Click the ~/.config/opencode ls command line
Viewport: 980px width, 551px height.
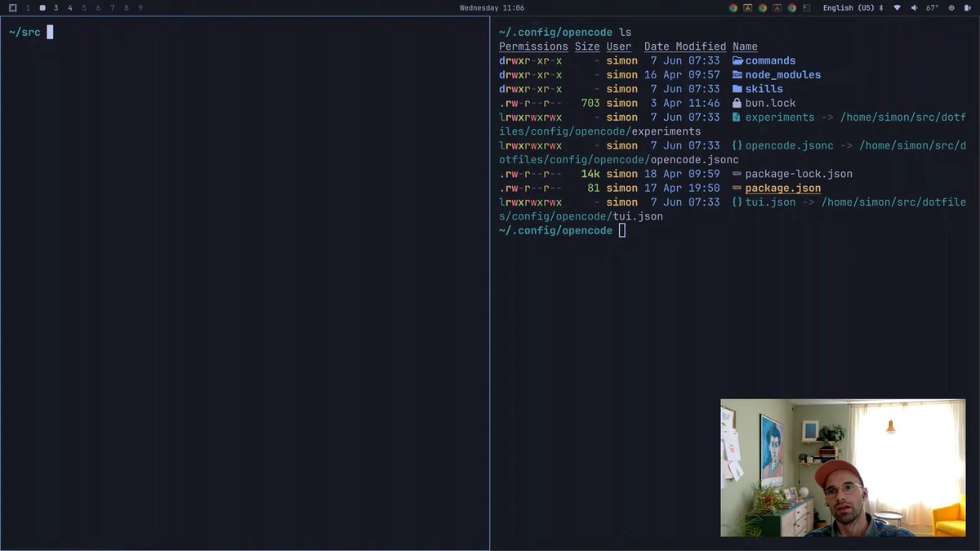tap(565, 32)
